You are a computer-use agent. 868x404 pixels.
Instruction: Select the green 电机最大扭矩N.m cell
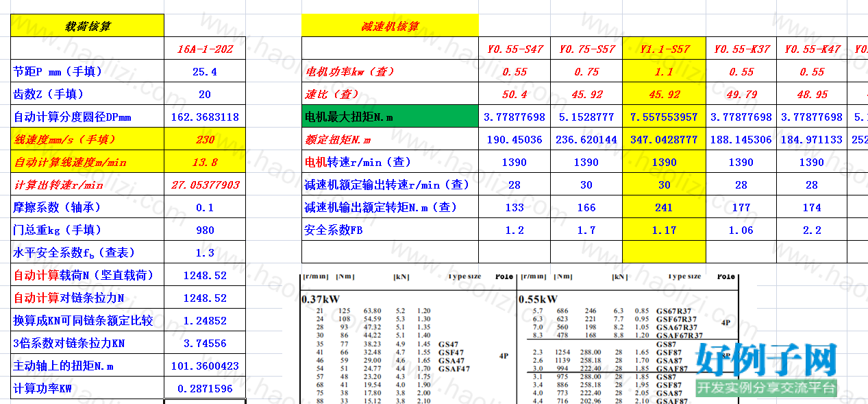click(390, 117)
